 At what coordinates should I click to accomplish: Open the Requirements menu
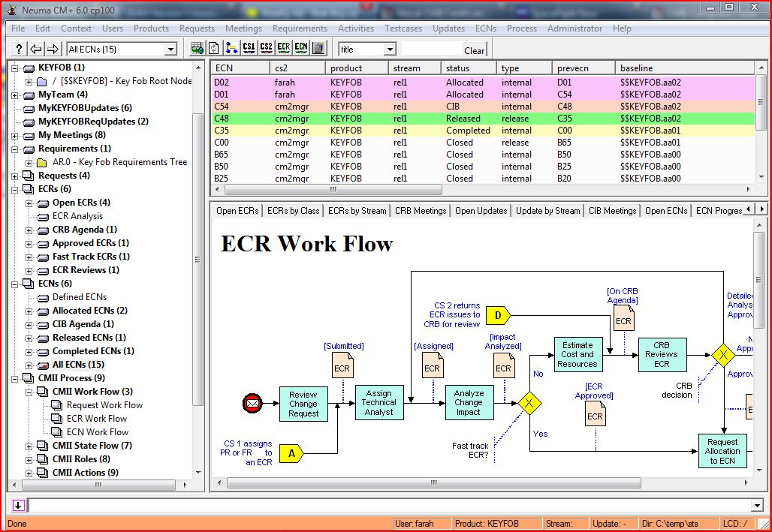tap(300, 29)
